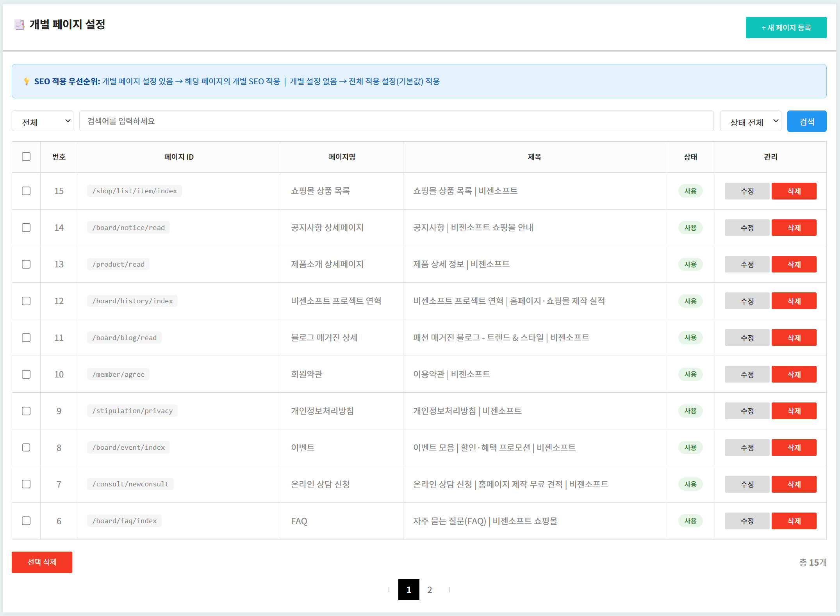Go to page 2 in pagination
Screen dimensions: 840x616
point(430,589)
